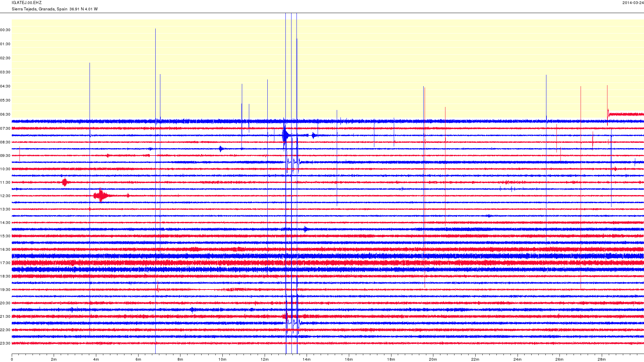Click the 18m axis tick label

[x=391, y=359]
